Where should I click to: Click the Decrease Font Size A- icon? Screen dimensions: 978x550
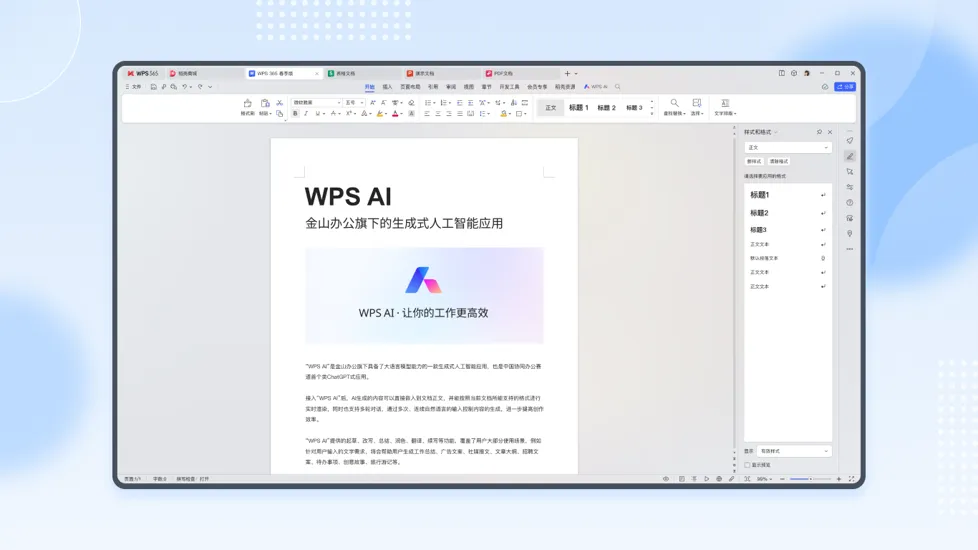click(x=384, y=103)
